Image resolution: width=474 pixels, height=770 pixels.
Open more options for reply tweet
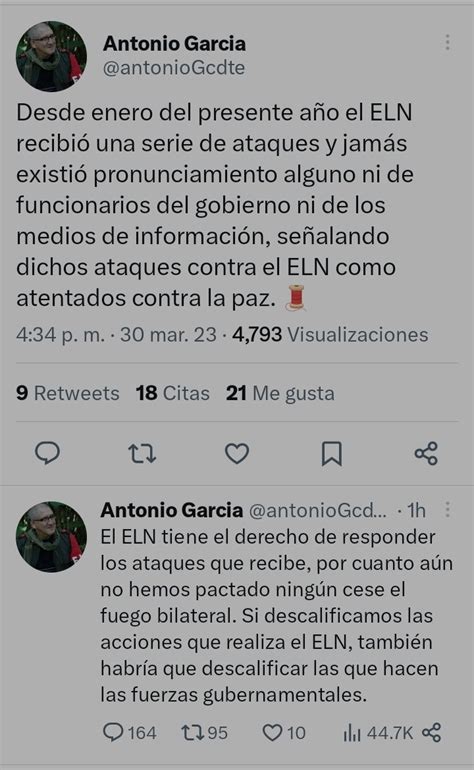coord(447,509)
